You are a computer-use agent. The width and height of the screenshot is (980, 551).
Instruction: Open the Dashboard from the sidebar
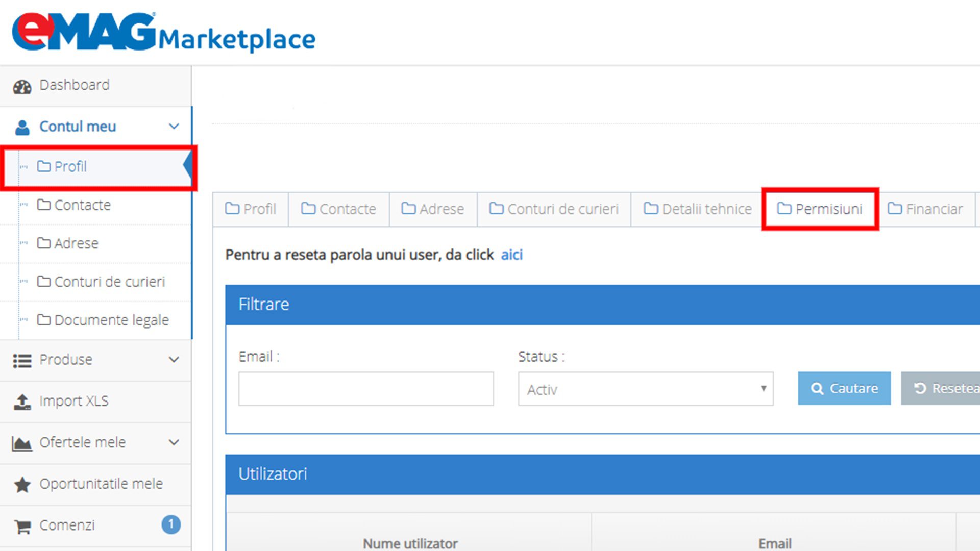[x=74, y=85]
